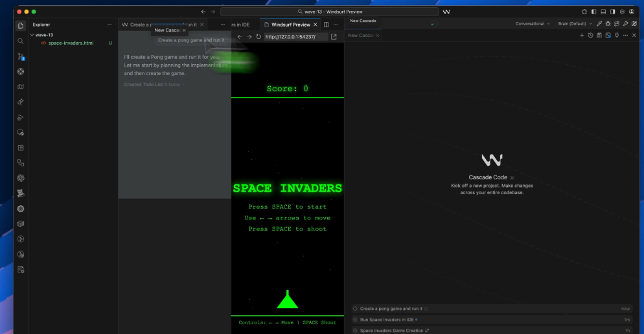Toggle bottom panel layout button

pyautogui.click(x=603, y=12)
